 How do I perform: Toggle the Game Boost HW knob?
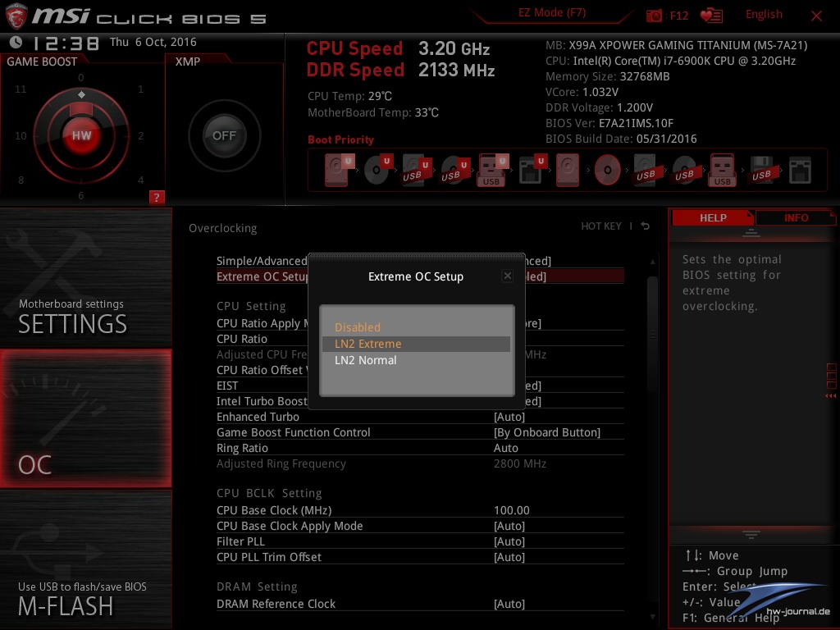(81, 135)
